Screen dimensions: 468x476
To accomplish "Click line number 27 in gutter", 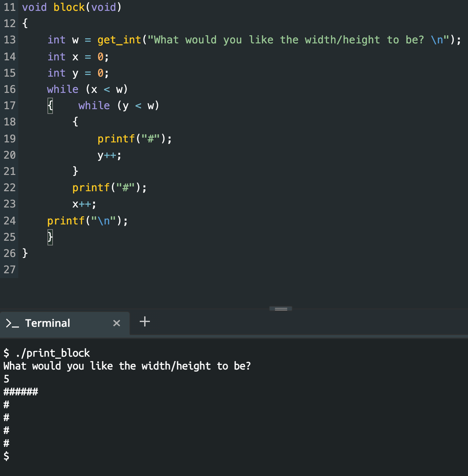I will [x=9, y=270].
